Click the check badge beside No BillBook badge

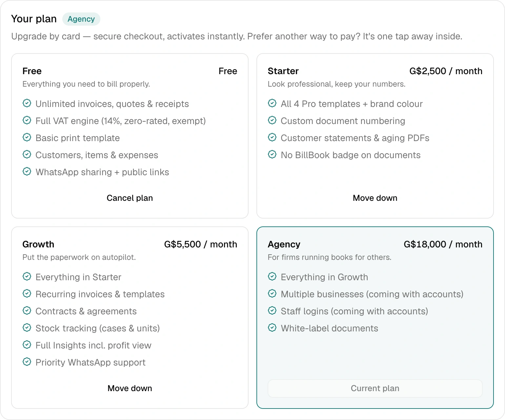pyautogui.click(x=272, y=155)
